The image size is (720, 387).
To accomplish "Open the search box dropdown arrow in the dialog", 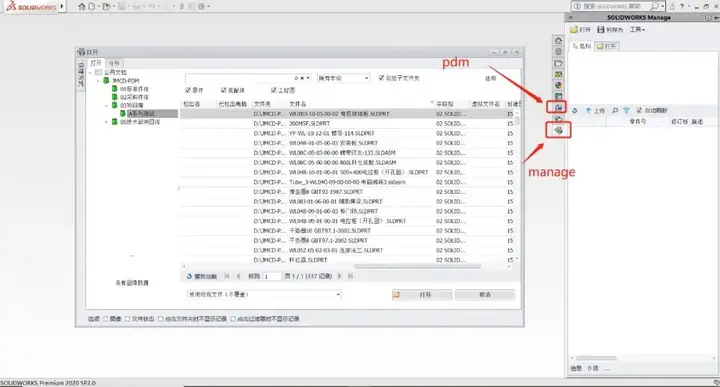I will (x=309, y=79).
